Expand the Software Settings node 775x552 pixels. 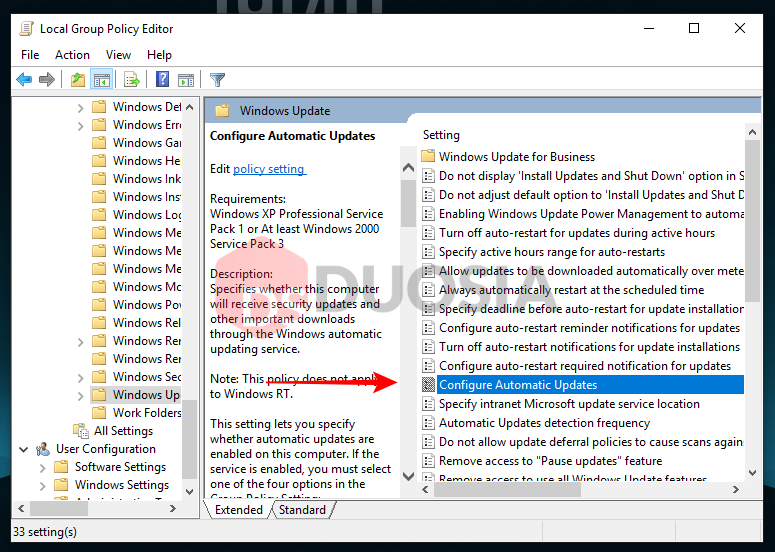43,467
